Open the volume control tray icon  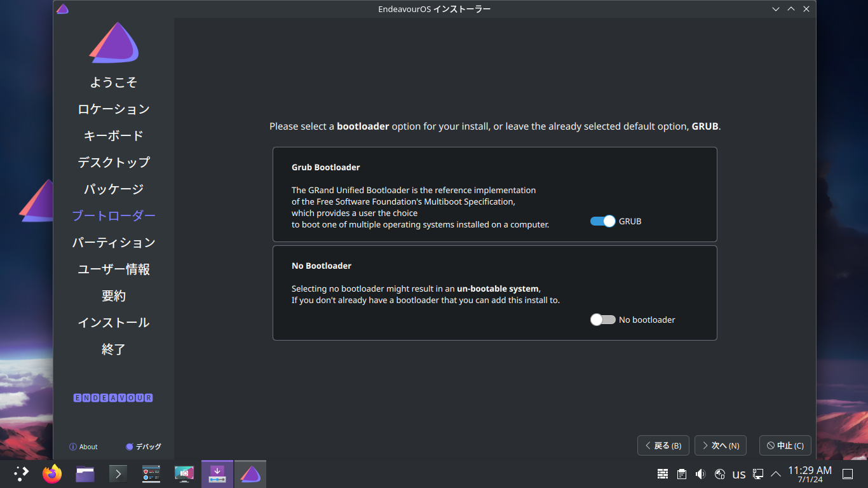700,474
